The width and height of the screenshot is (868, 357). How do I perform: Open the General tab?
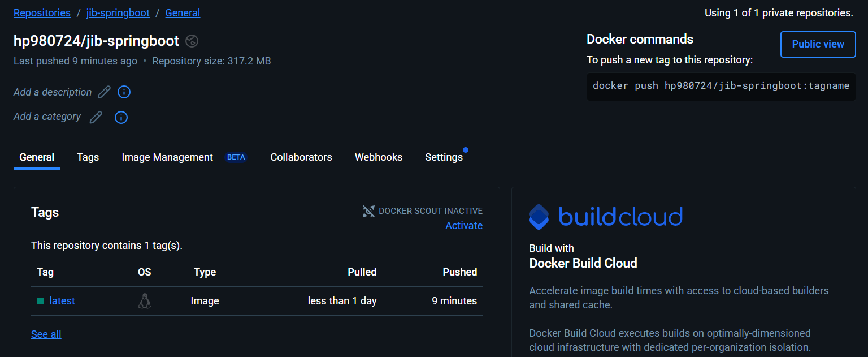tap(37, 157)
